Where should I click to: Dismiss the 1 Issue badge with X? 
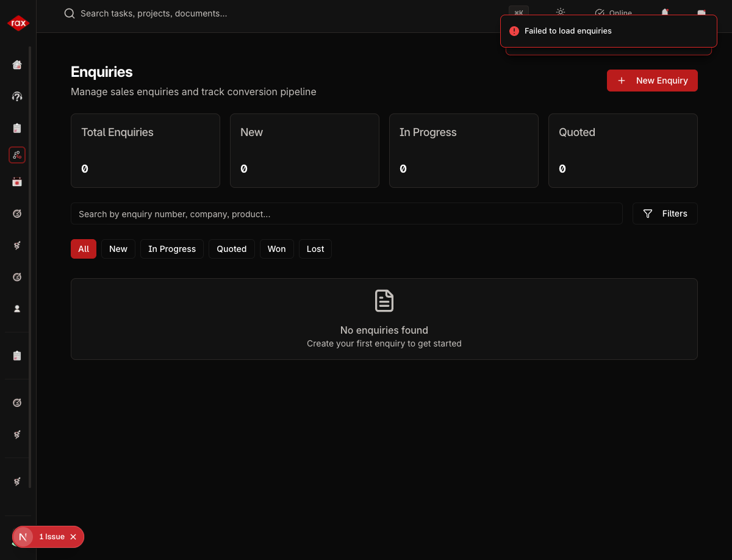click(73, 537)
